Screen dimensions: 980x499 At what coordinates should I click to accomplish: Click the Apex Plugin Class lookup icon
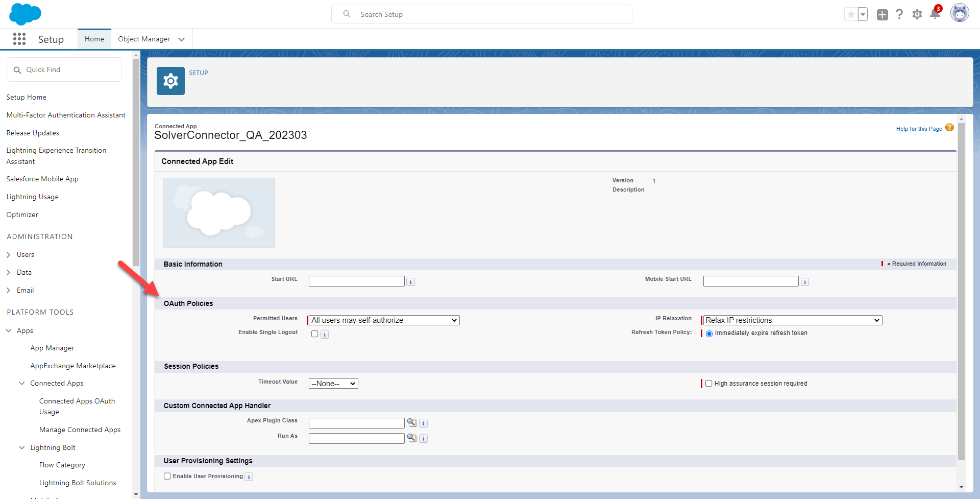[411, 423]
